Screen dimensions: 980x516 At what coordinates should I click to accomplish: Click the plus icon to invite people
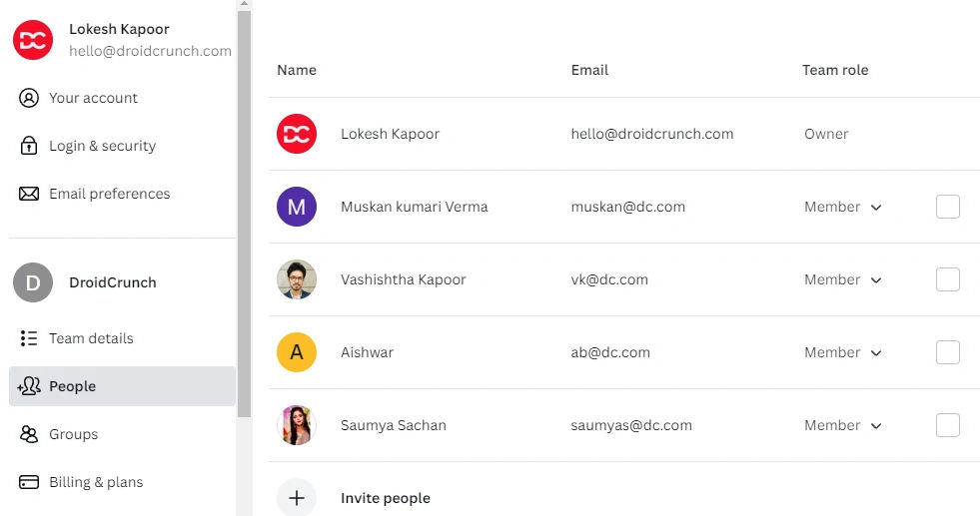[297, 498]
